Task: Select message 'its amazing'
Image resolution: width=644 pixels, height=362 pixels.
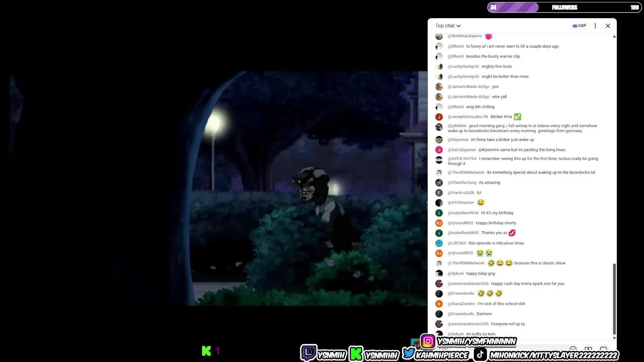Action: (x=490, y=183)
